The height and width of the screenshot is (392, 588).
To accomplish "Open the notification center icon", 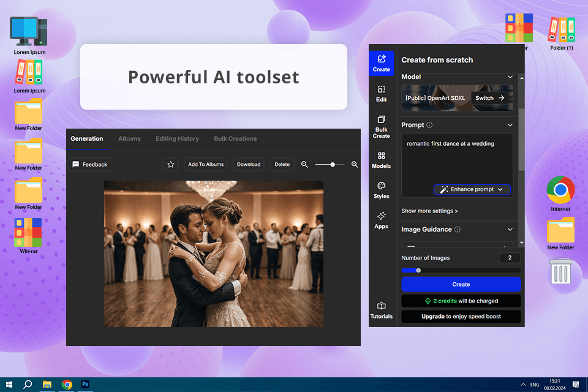I will click(x=576, y=385).
